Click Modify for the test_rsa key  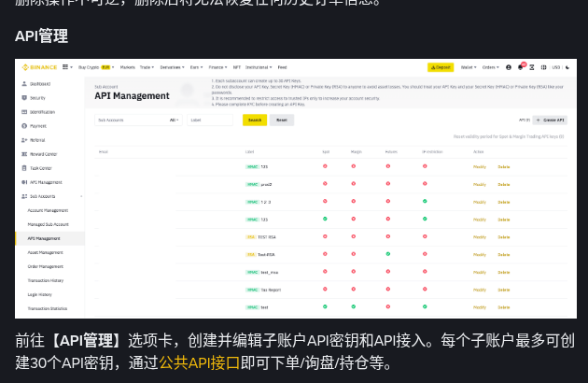(479, 273)
